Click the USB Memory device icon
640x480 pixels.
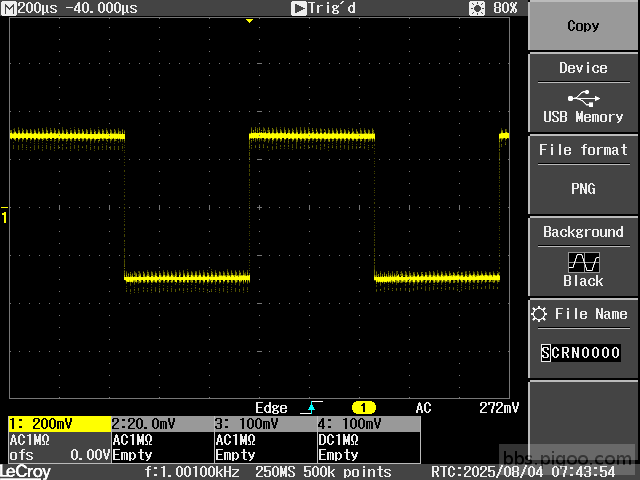tap(583, 98)
